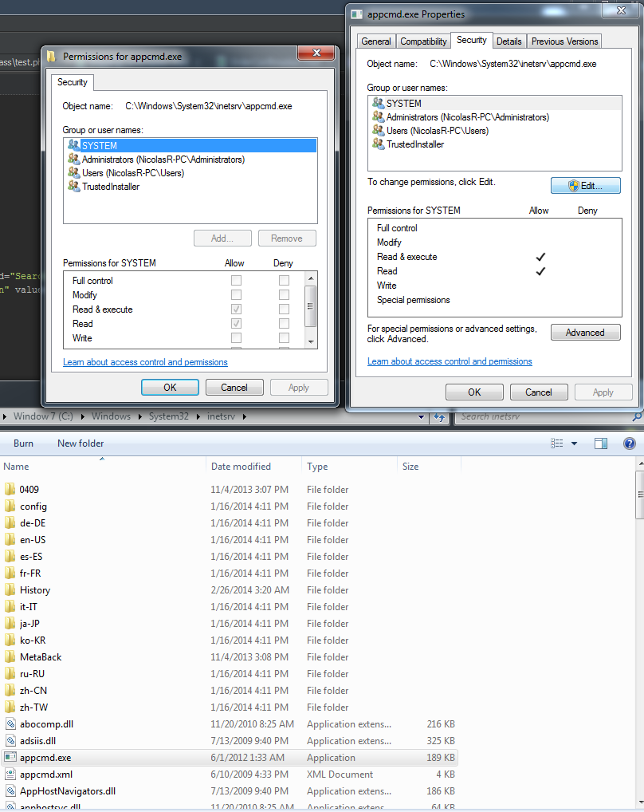
Task: Open the Details tab
Action: click(509, 41)
